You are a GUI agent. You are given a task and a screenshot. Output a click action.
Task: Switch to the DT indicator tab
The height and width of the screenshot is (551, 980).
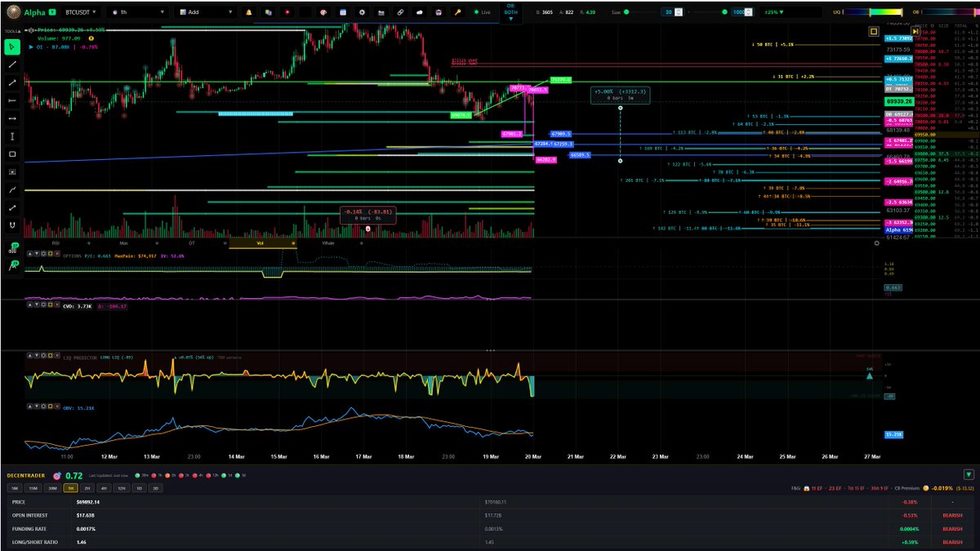pos(192,242)
